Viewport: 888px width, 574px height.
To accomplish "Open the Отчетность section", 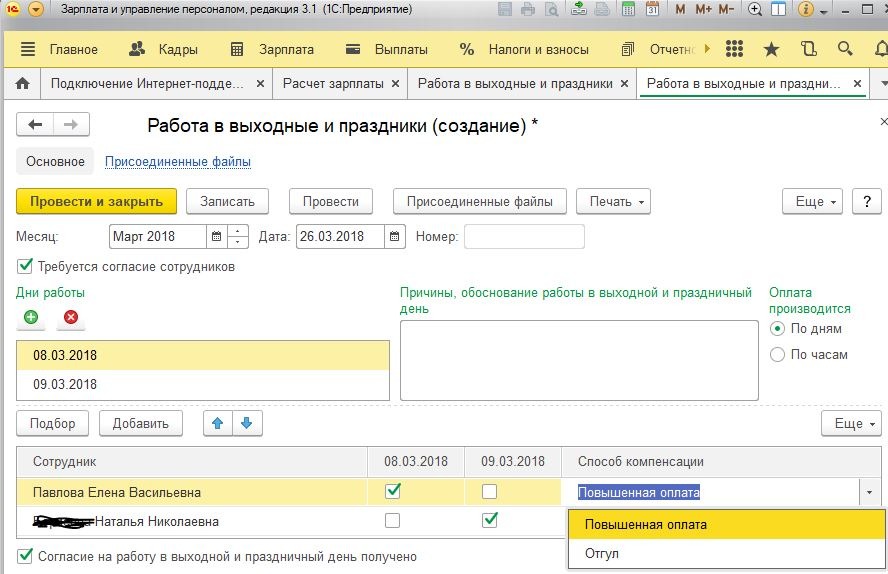I will click(658, 50).
